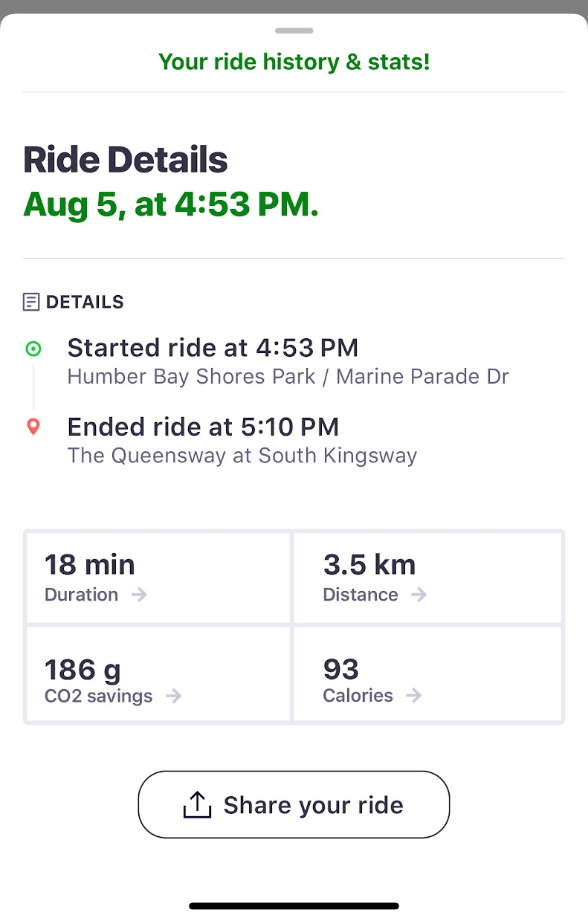Tap the Share your ride button
Viewport: 588px width, 921px height.
click(294, 804)
